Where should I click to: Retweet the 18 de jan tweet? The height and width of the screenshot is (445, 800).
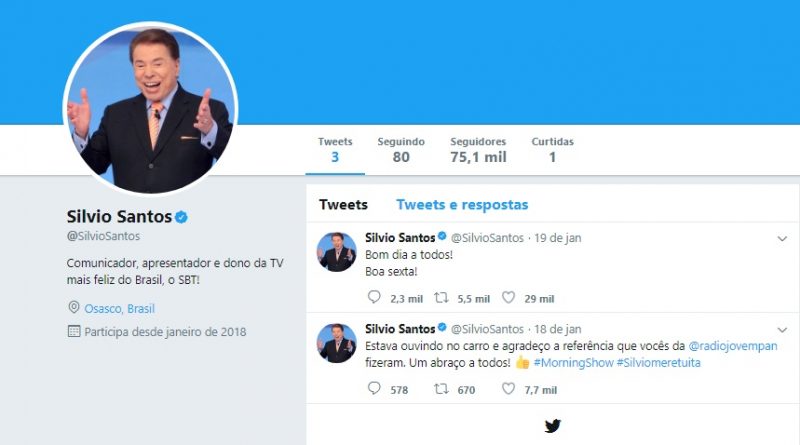coord(439,389)
